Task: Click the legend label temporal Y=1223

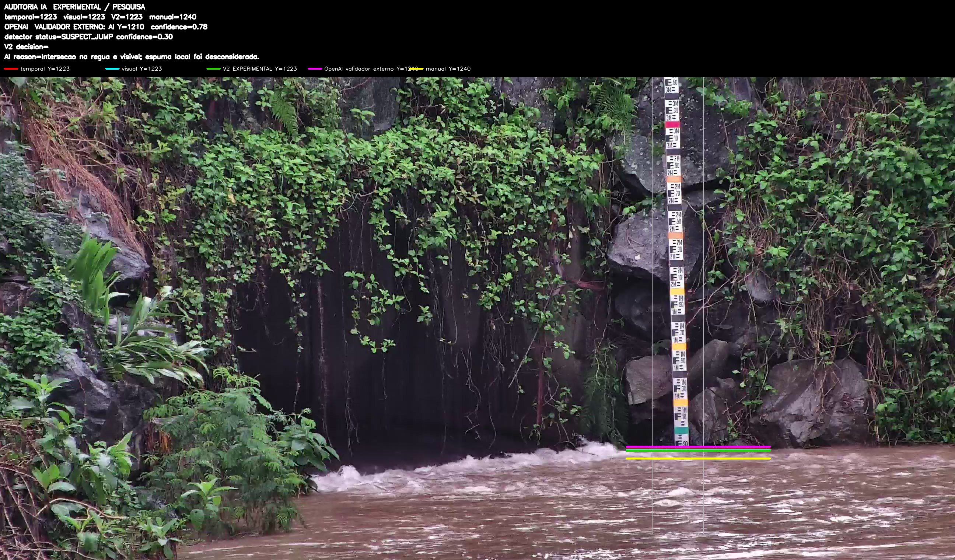Action: [x=45, y=69]
